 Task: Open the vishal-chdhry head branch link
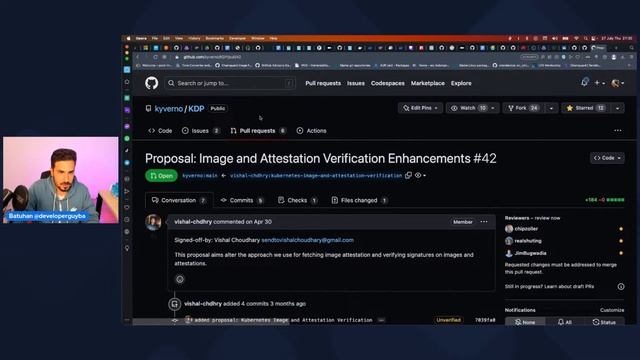(x=316, y=176)
